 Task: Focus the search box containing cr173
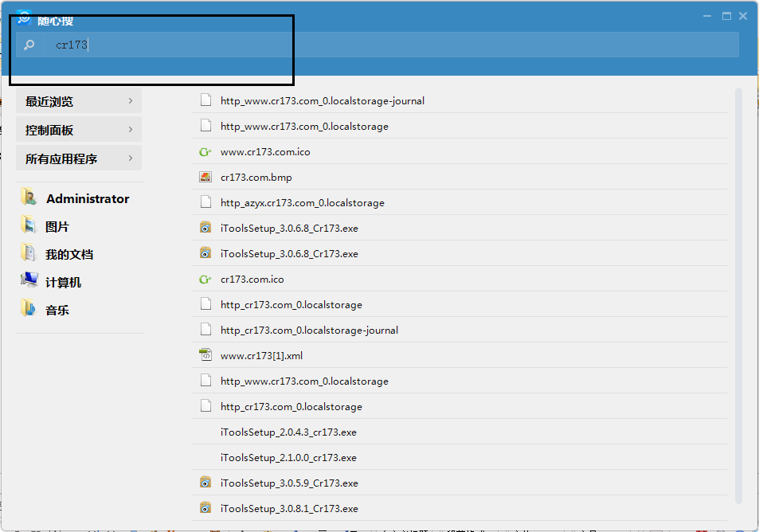390,45
